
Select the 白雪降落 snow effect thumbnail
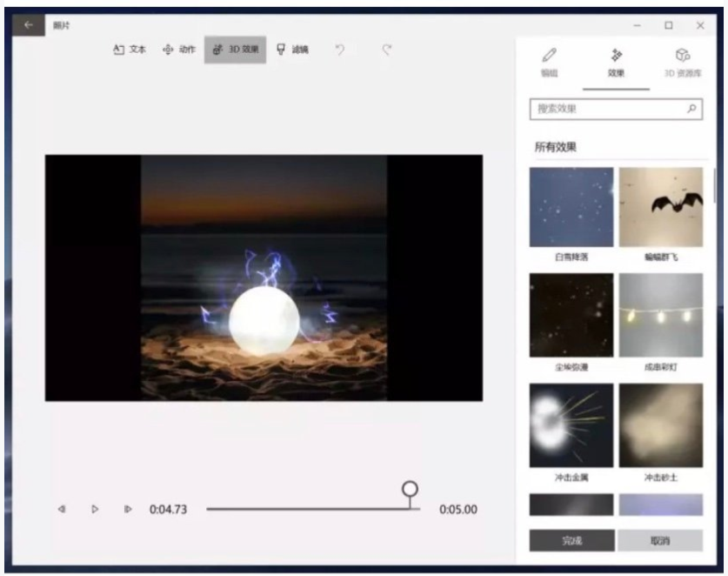(x=571, y=207)
